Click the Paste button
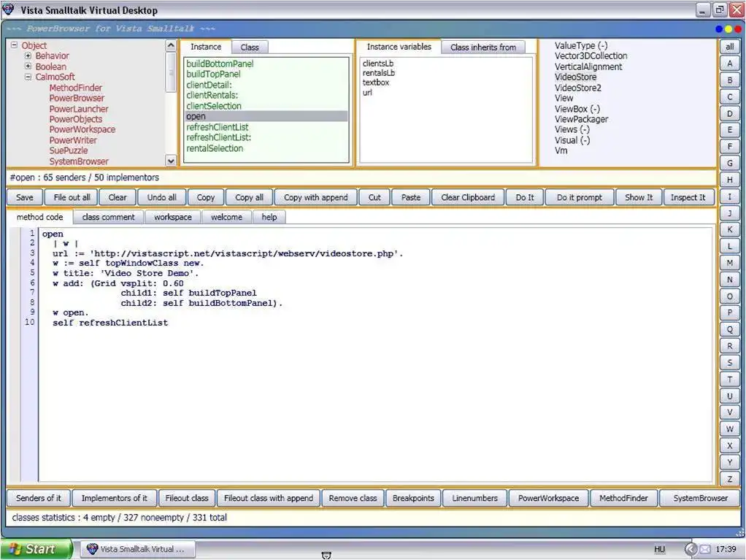This screenshot has width=746, height=560. (410, 197)
